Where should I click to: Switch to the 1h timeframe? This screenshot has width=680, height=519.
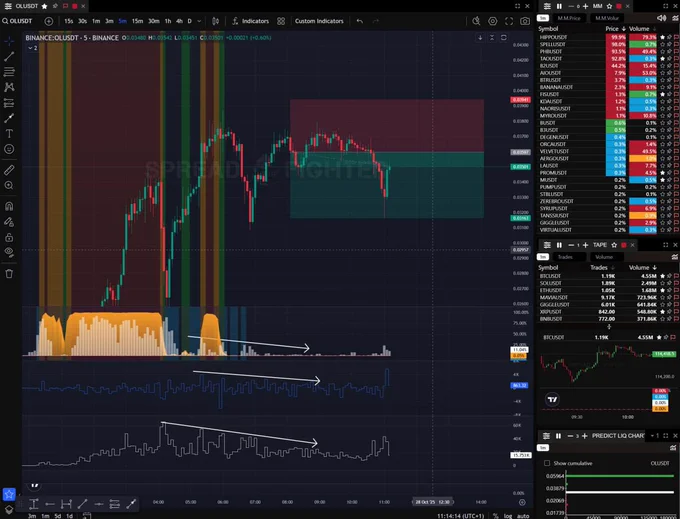pos(168,21)
